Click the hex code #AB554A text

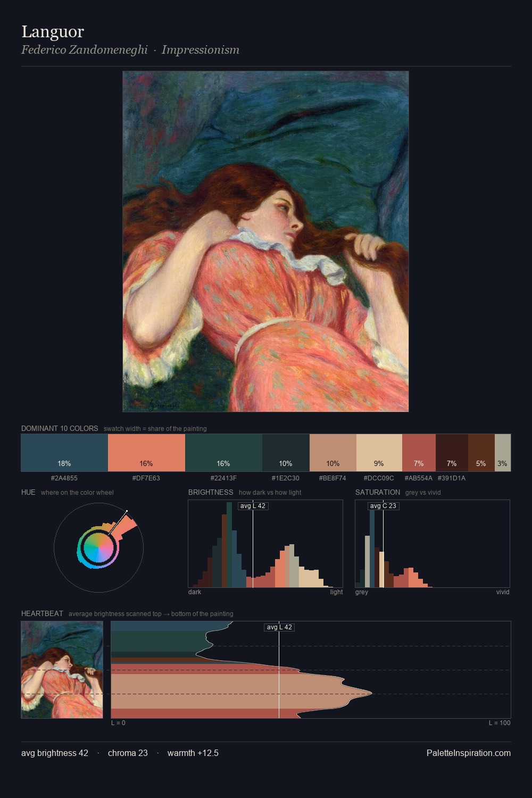tap(419, 478)
